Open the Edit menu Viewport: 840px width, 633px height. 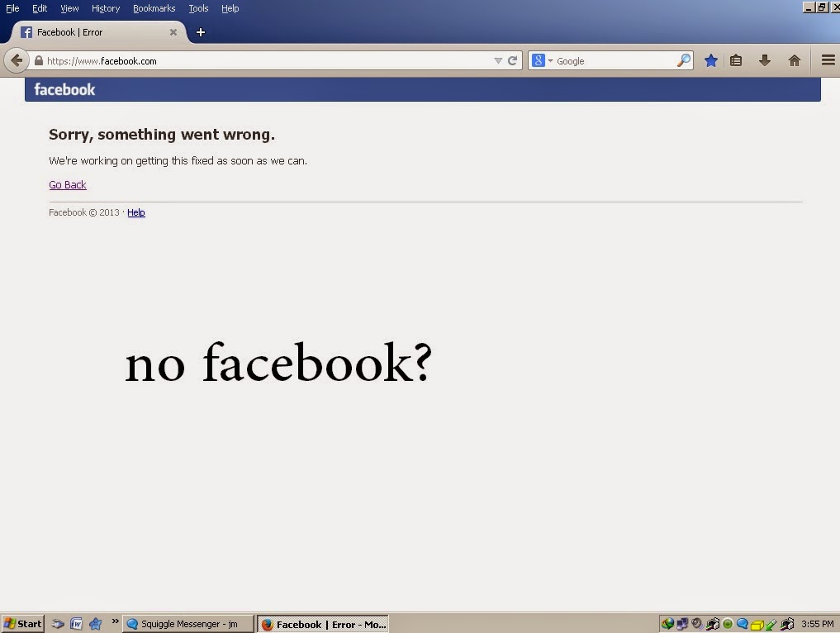(x=40, y=8)
